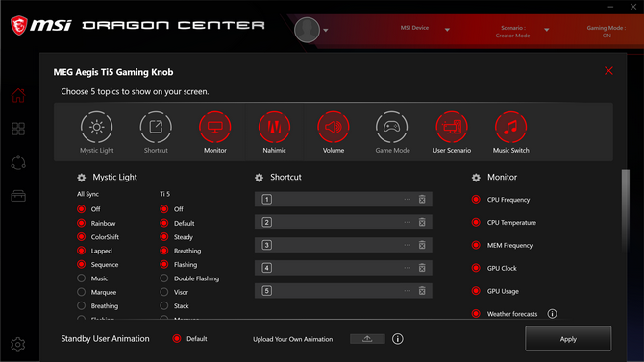This screenshot has width=644, height=362.
Task: Toggle CPU Frequency monitor option
Action: 476,200
